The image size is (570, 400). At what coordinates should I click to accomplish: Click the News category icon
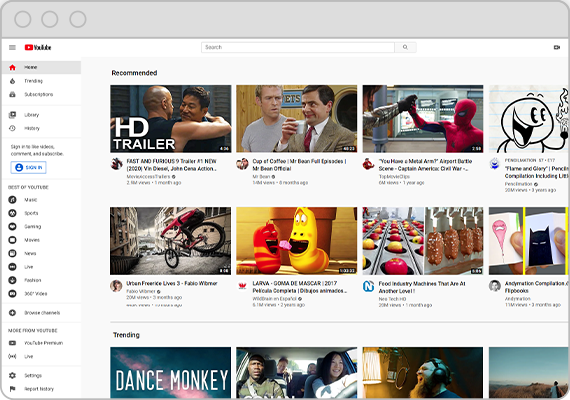12,253
